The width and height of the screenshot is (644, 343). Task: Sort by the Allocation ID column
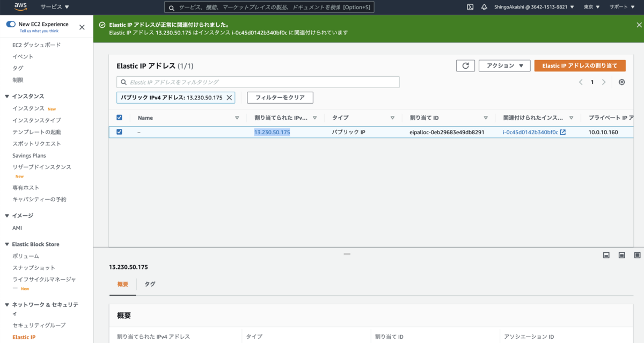[x=486, y=118]
